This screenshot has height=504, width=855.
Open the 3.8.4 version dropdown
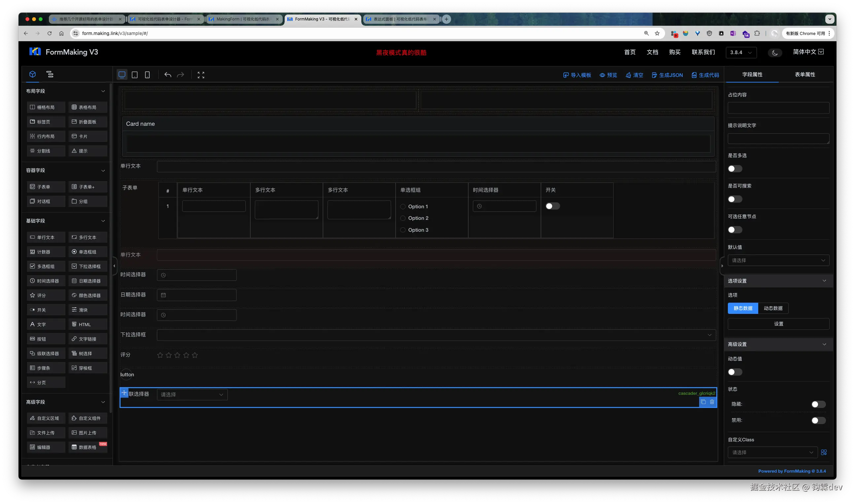(741, 52)
